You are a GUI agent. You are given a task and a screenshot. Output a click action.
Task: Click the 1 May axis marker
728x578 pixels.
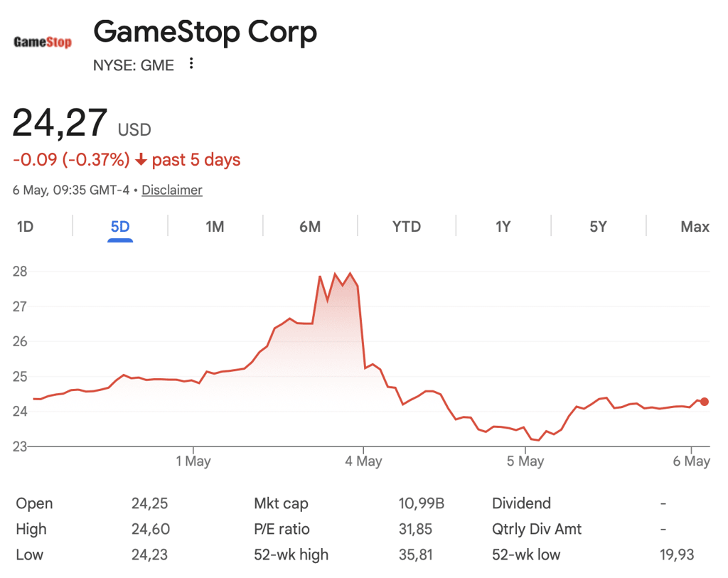tap(193, 461)
